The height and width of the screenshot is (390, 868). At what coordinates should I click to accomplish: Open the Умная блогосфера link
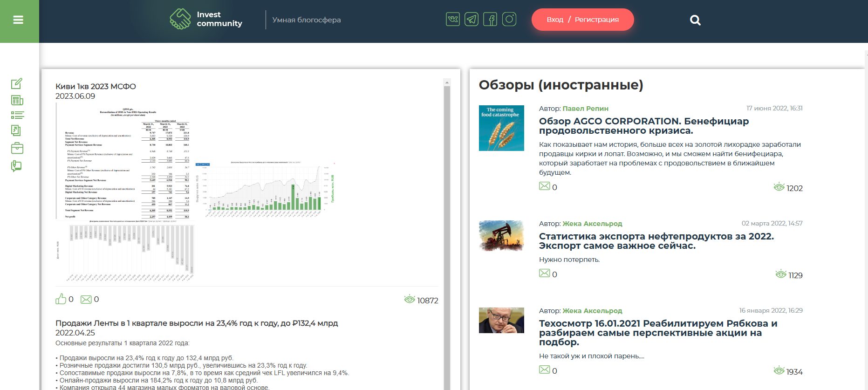click(307, 20)
